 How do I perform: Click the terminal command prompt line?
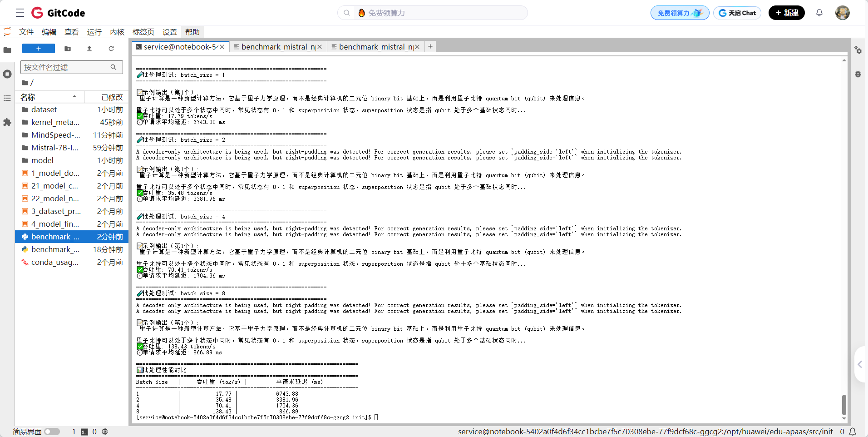tap(257, 417)
